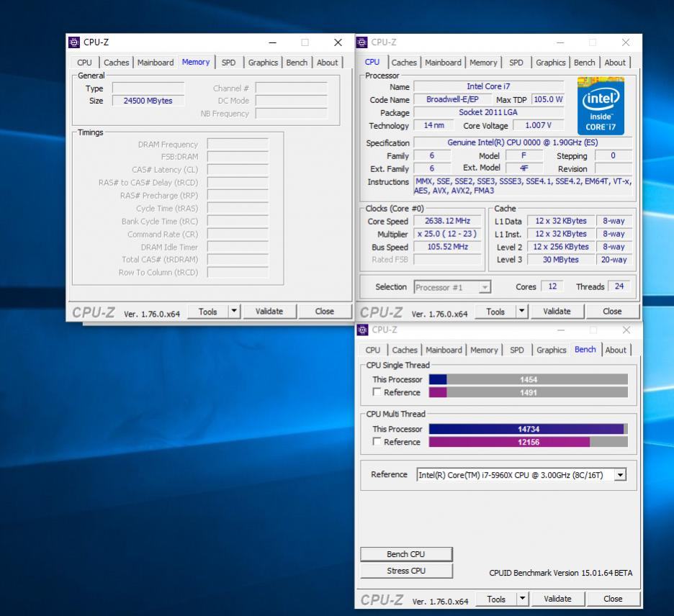Open the Reference processor combo box

[x=521, y=475]
